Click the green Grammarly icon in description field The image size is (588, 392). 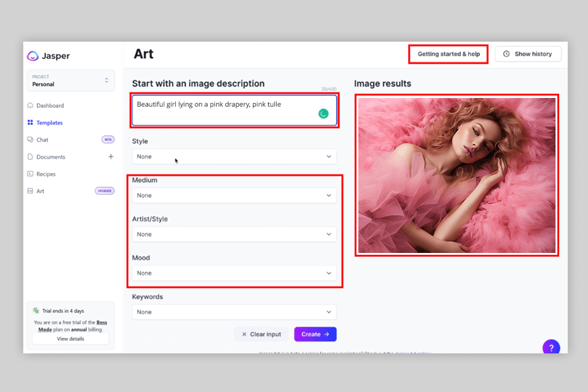[x=323, y=113]
